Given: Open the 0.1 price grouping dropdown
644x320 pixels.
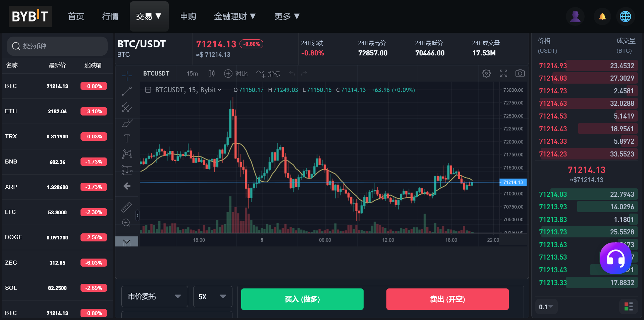Looking at the screenshot, I should [x=546, y=307].
